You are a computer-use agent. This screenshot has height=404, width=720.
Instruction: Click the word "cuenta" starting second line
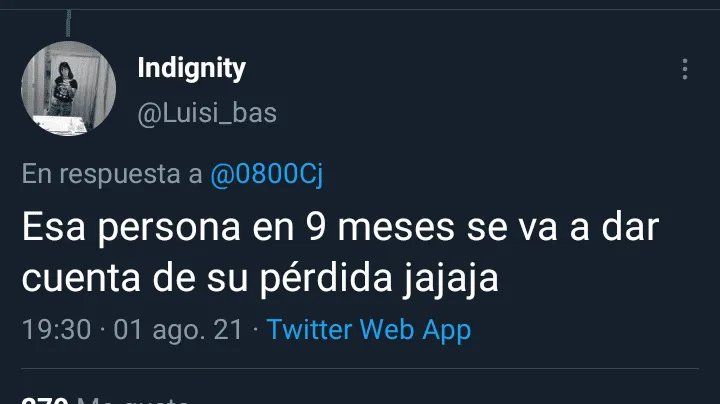click(81, 278)
